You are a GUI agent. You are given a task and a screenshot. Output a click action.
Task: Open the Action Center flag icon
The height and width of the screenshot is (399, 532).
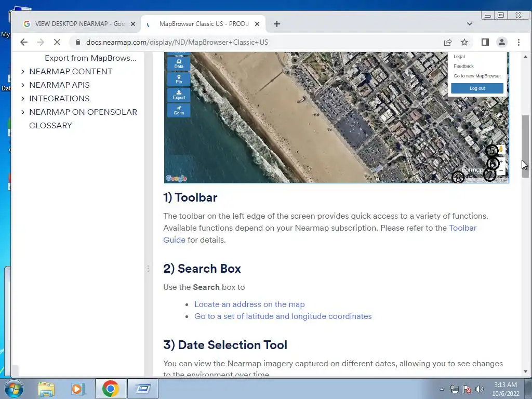pyautogui.click(x=467, y=389)
